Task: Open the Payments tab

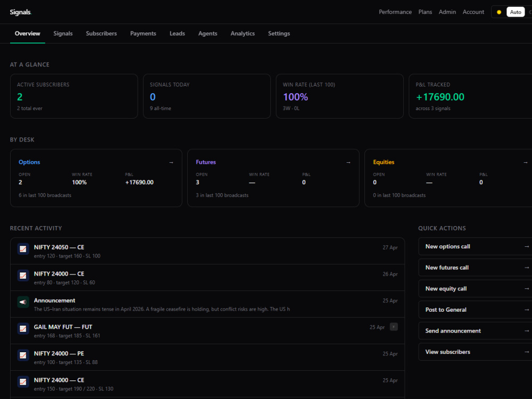Action: (x=143, y=34)
